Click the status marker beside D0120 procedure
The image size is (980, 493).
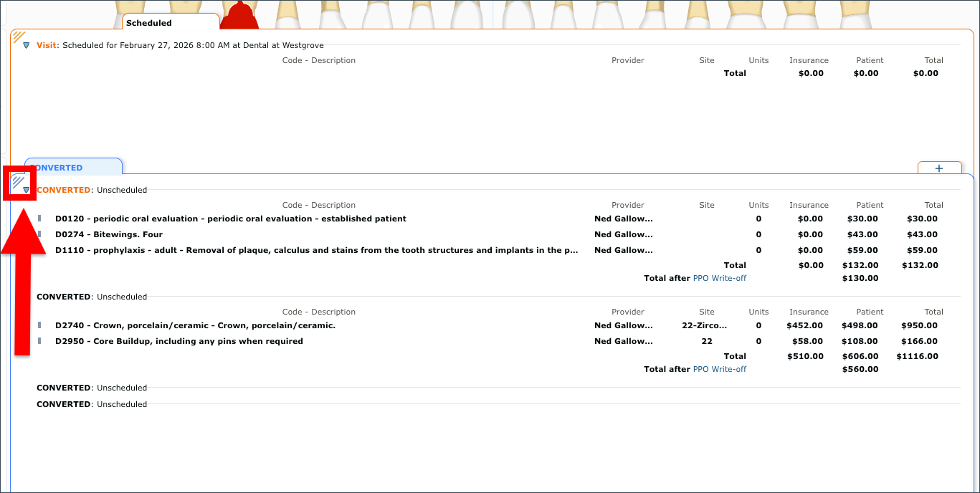[39, 219]
